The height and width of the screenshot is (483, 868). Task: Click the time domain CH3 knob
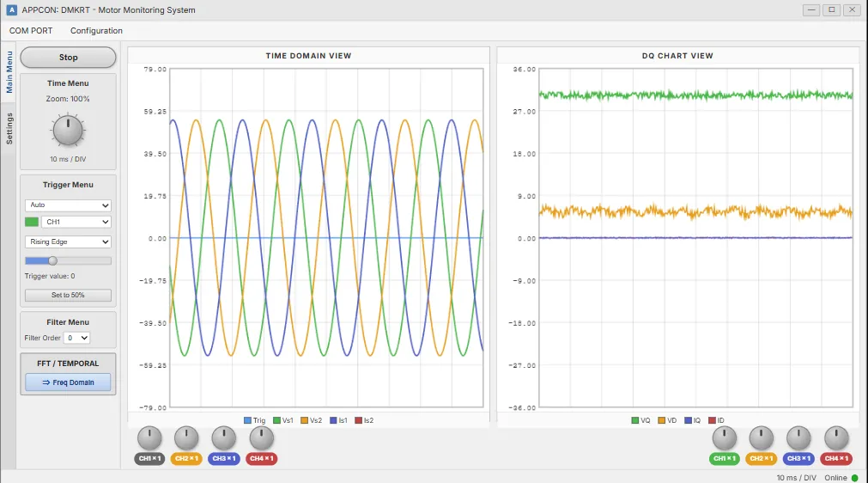(x=223, y=438)
